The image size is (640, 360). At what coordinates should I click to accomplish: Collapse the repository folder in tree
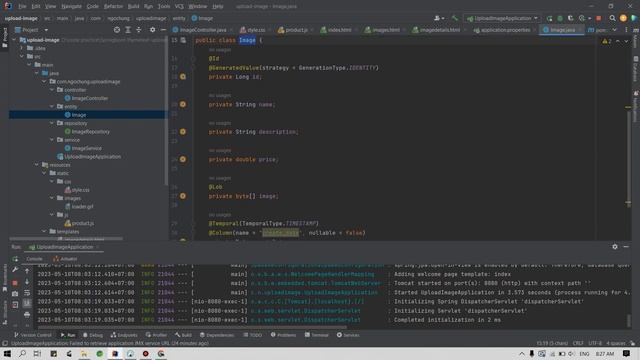pyautogui.click(x=52, y=123)
